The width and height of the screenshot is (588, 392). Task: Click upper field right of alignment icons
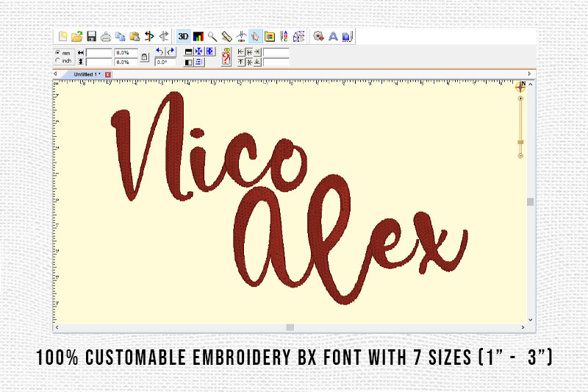[x=276, y=52]
